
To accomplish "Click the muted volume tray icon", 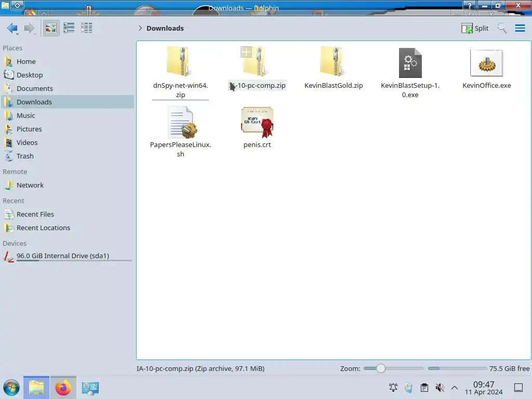I will click(440, 388).
